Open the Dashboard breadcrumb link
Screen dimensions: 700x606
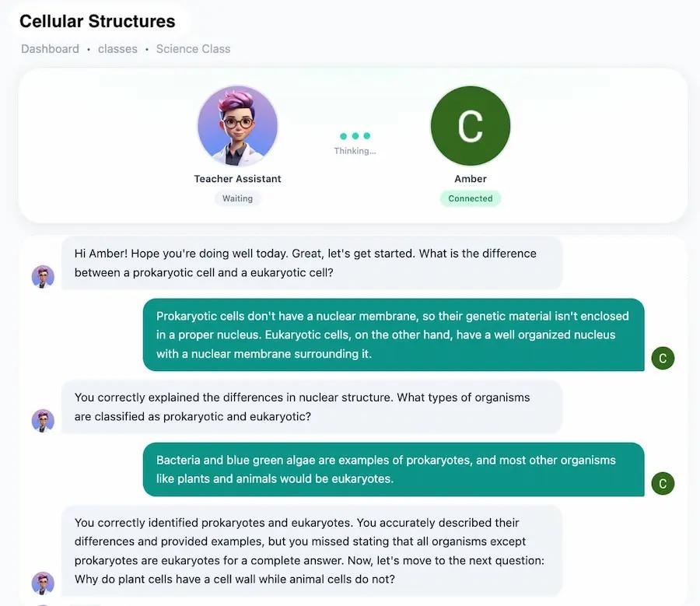pyautogui.click(x=50, y=49)
